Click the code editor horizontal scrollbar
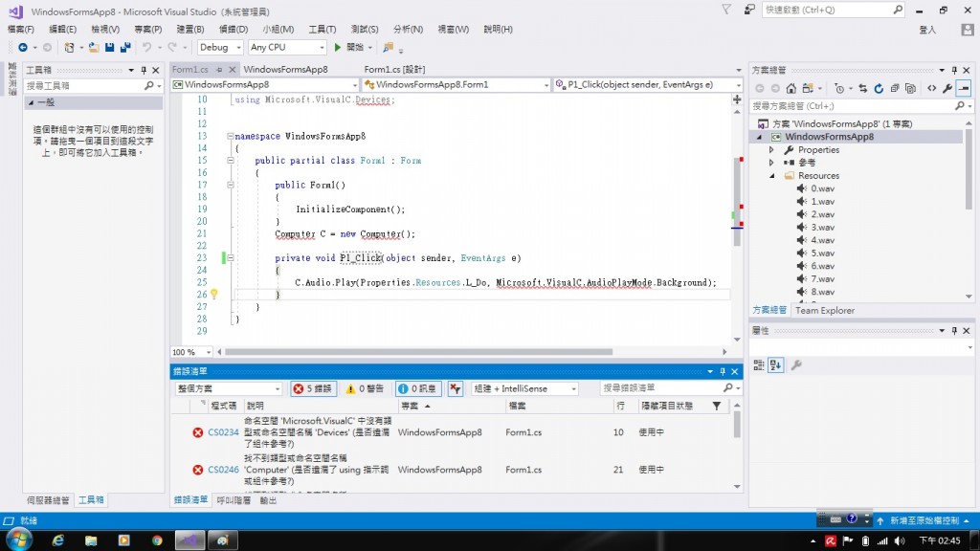The image size is (980, 551). (419, 352)
